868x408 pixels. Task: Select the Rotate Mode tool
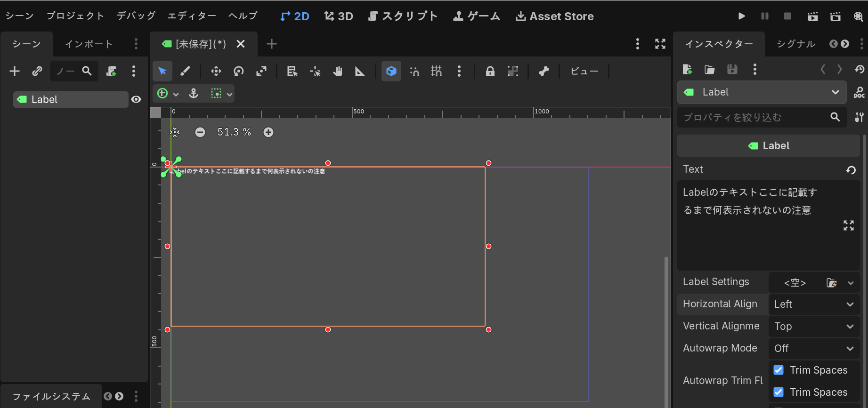pyautogui.click(x=239, y=71)
